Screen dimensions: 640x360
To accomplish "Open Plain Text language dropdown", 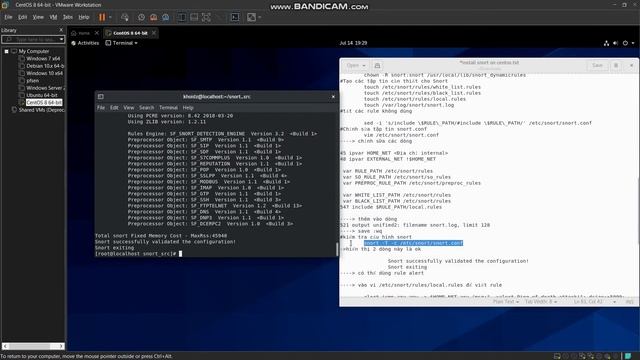I will (506, 302).
